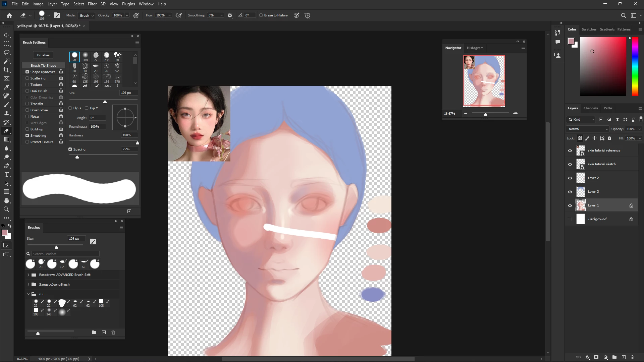The height and width of the screenshot is (362, 644).
Task: Create a new layer icon
Action: click(624, 357)
